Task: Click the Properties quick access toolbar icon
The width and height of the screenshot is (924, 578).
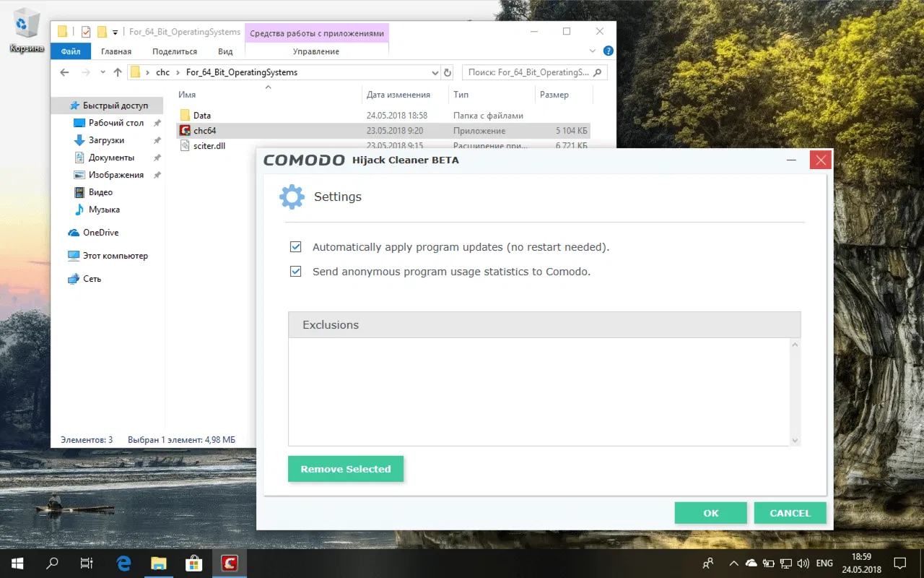Action: tap(86, 32)
